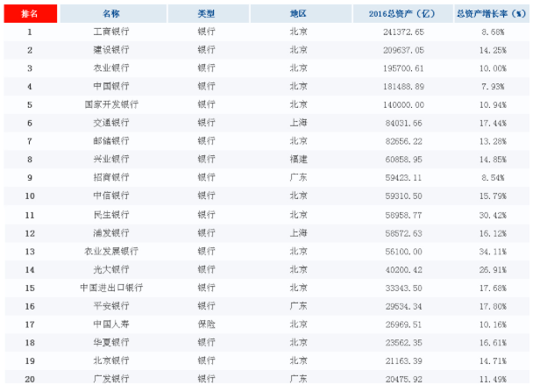This screenshot has height=392, width=540.
Task: Select the 兴业银行 name cell
Action: coord(111,160)
